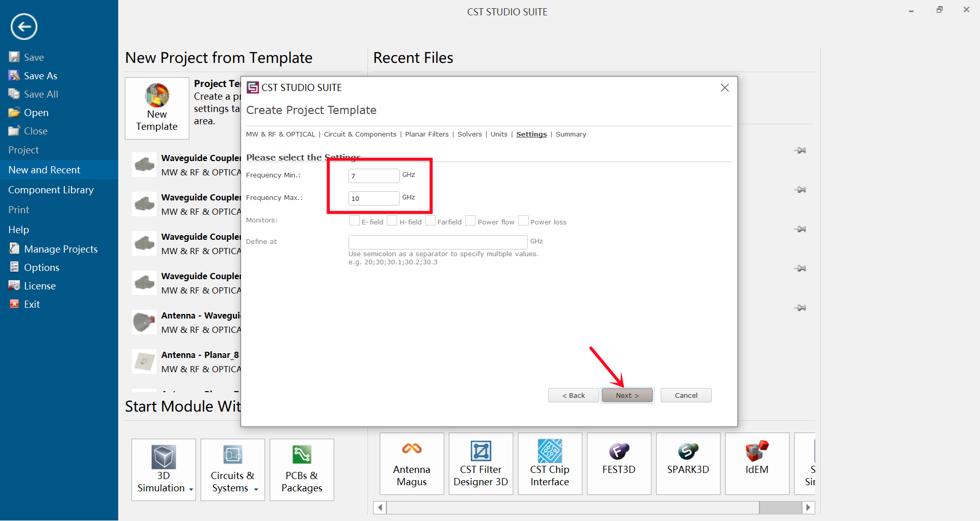This screenshot has height=521, width=980.
Task: Click the Define at frequency field
Action: [x=438, y=242]
